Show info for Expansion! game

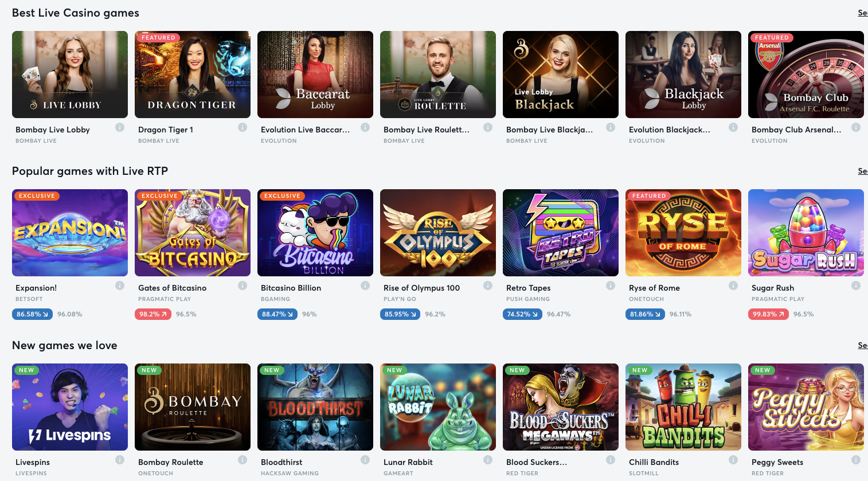pyautogui.click(x=120, y=286)
